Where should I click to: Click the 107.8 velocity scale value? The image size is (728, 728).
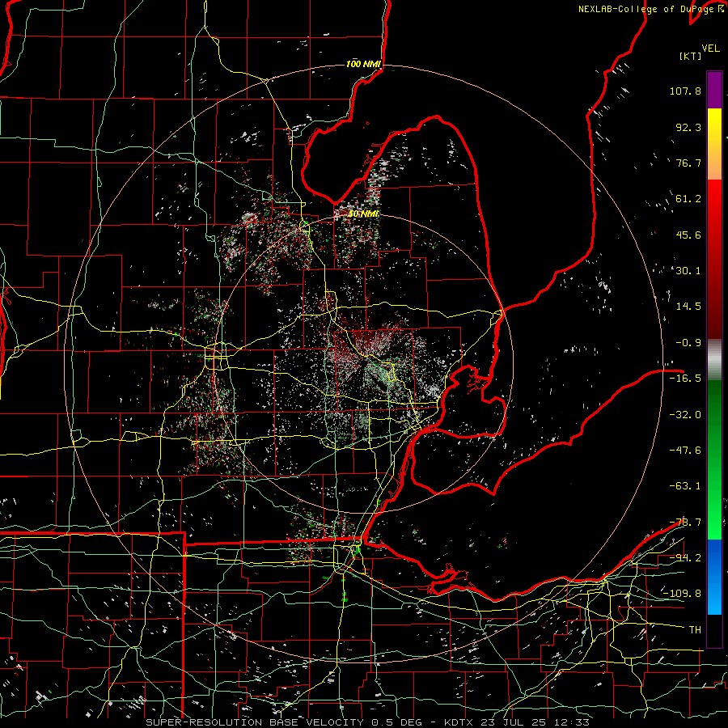(685, 91)
